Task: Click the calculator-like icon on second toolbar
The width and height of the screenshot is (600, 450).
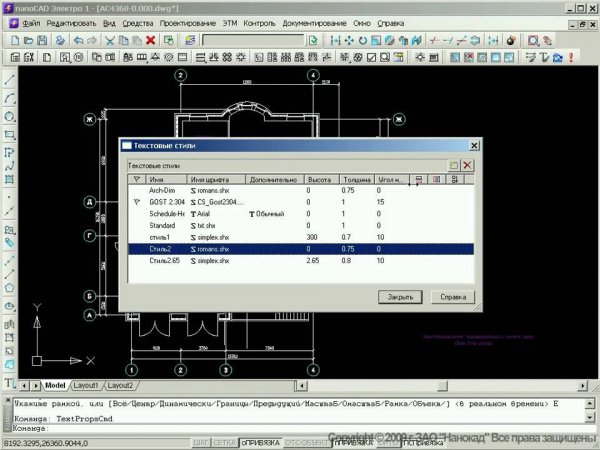Action: tap(15, 57)
